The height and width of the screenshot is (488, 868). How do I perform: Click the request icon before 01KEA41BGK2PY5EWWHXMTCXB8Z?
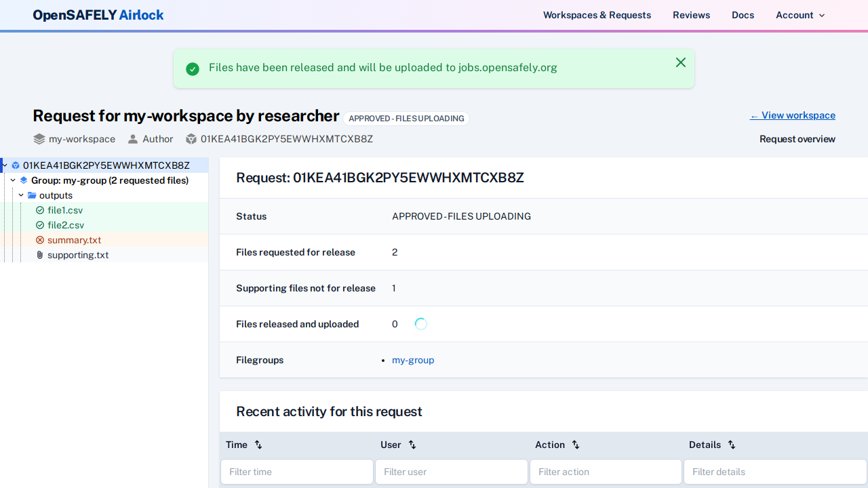pyautogui.click(x=15, y=165)
